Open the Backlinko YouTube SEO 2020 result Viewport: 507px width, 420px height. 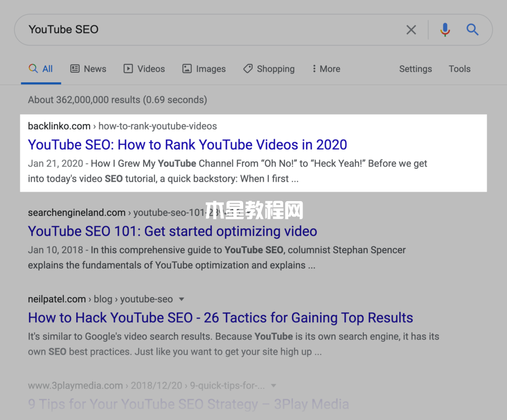click(188, 145)
